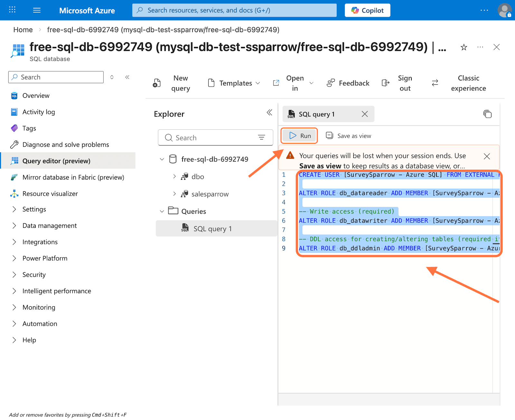Expand the salesparrow schema node
Image resolution: width=515 pixels, height=420 pixels.
(174, 194)
